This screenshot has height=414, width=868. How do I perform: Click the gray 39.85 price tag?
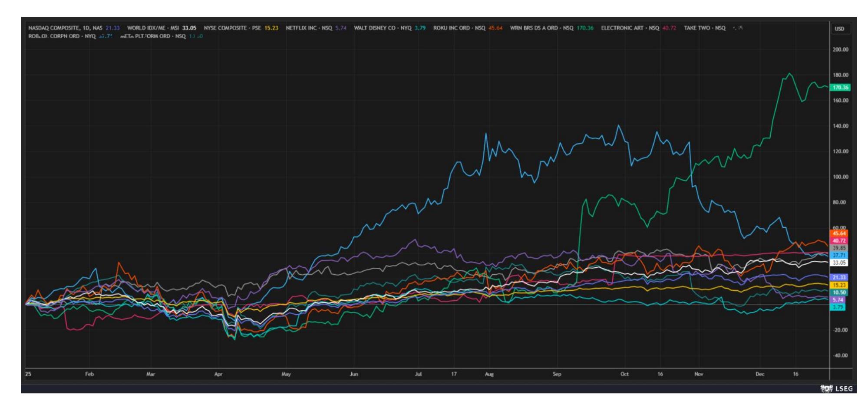pos(839,248)
